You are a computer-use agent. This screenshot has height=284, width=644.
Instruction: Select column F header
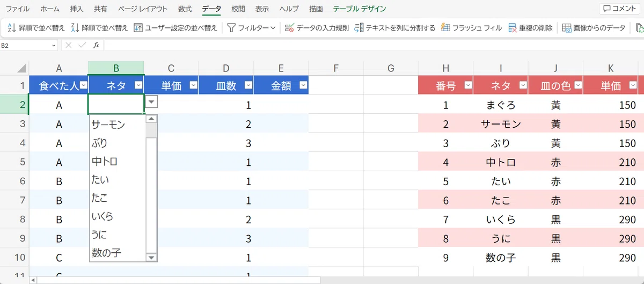(336, 68)
